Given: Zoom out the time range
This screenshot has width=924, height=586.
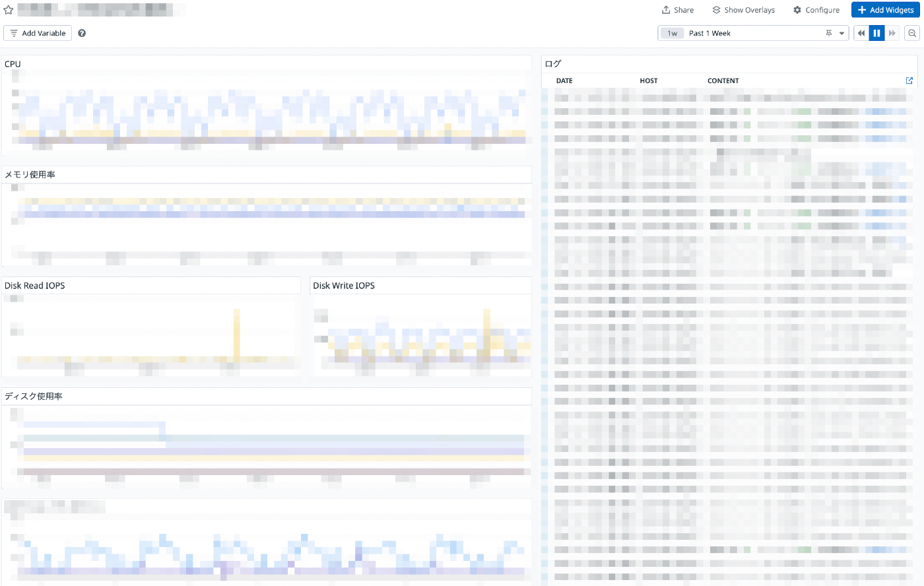Looking at the screenshot, I should tap(912, 33).
